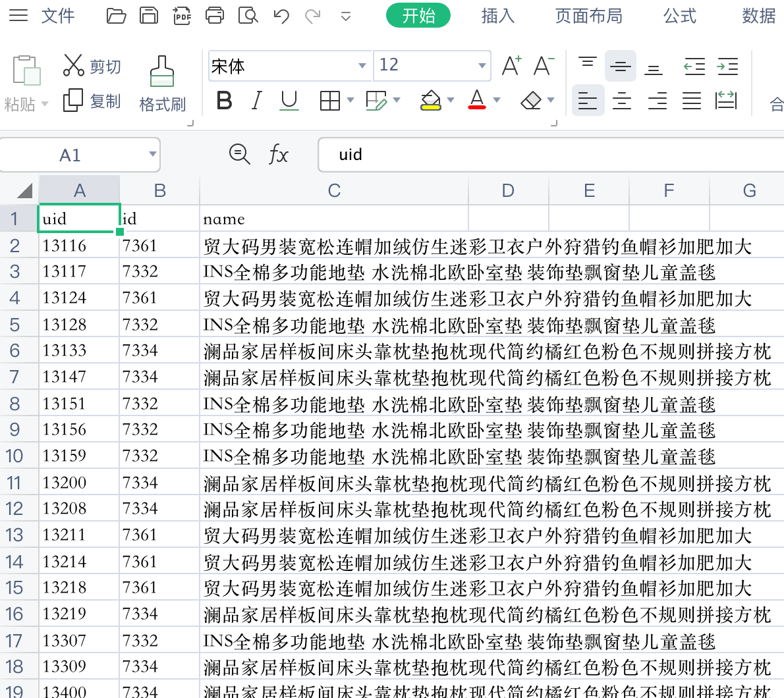Screen dimensions: 784x698
Task: Switch to the 插入 tab
Action: [x=498, y=16]
